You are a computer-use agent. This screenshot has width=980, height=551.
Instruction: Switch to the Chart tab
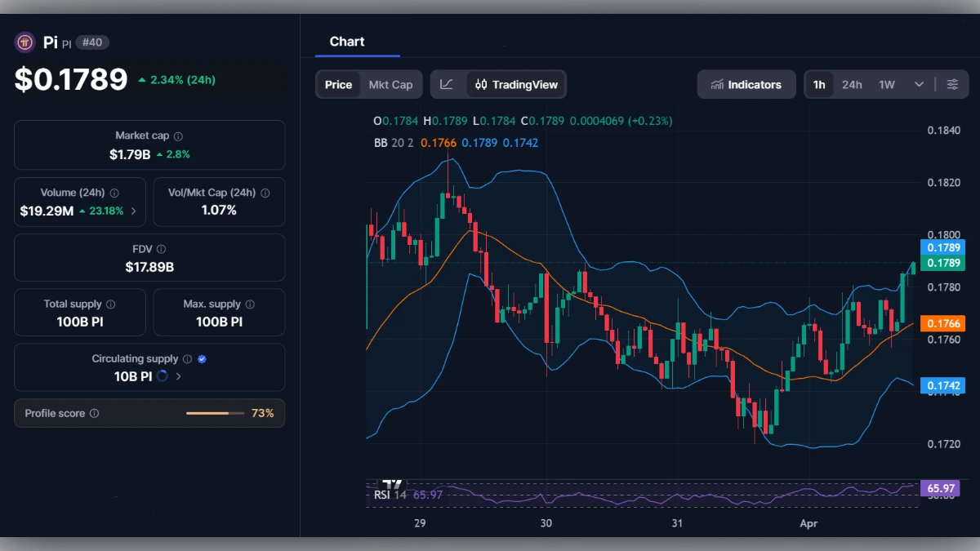pyautogui.click(x=347, y=41)
